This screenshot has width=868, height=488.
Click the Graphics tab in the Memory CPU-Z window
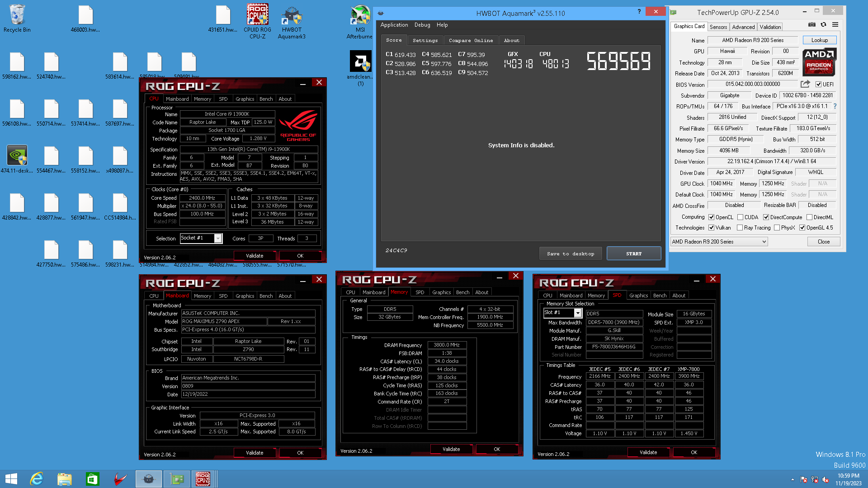coord(441,292)
